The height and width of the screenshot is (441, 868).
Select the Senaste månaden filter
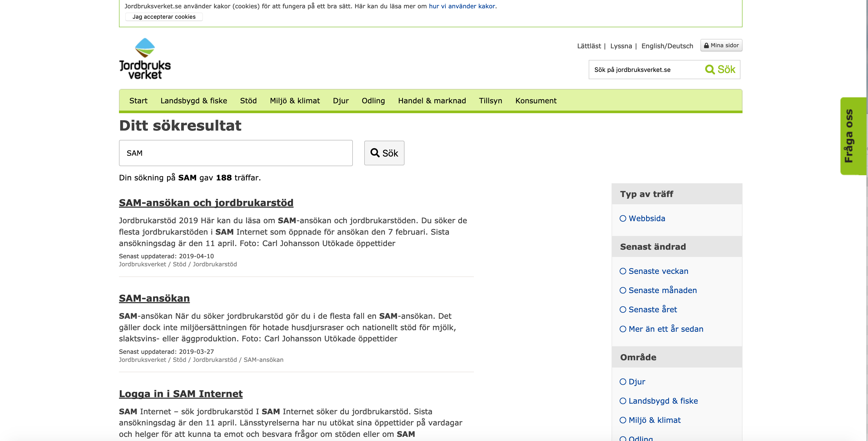pyautogui.click(x=658, y=290)
